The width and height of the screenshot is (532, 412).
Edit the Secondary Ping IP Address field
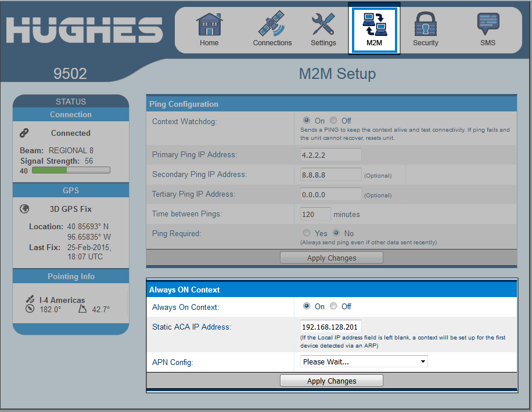330,175
